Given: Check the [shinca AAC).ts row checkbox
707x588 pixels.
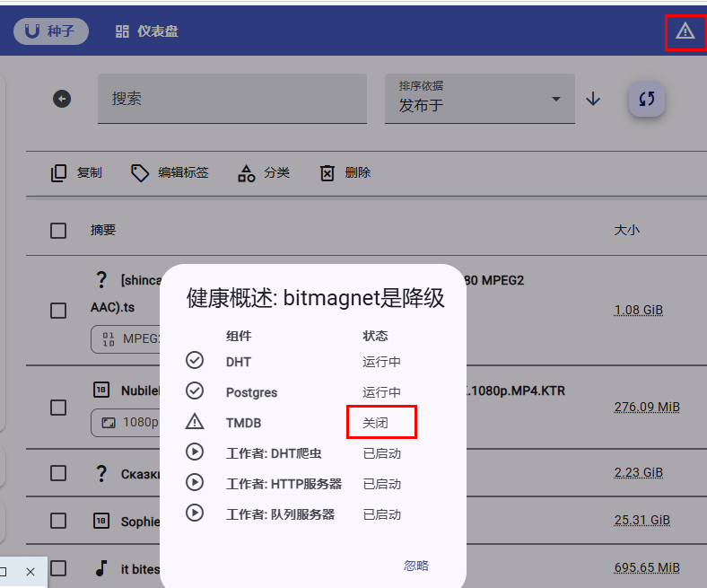Looking at the screenshot, I should point(58,311).
